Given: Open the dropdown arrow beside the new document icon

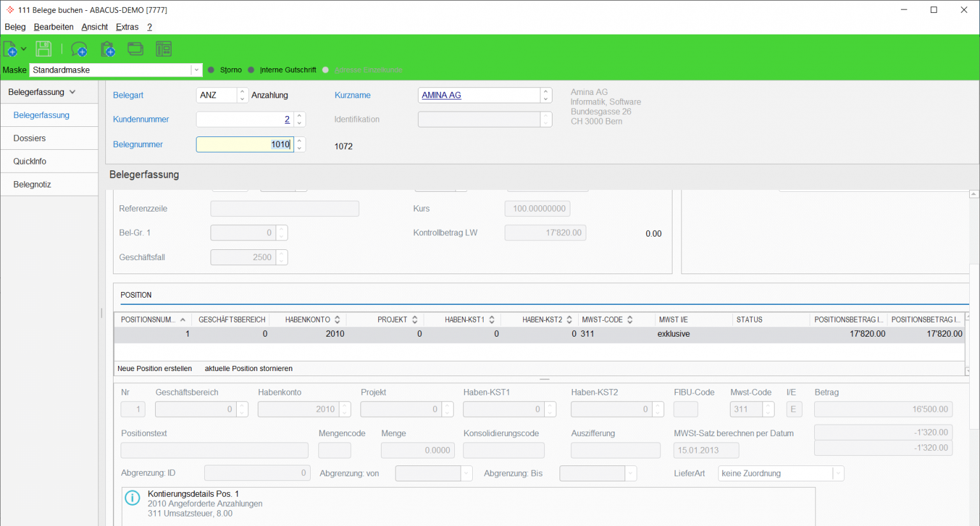Looking at the screenshot, I should pyautogui.click(x=24, y=49).
